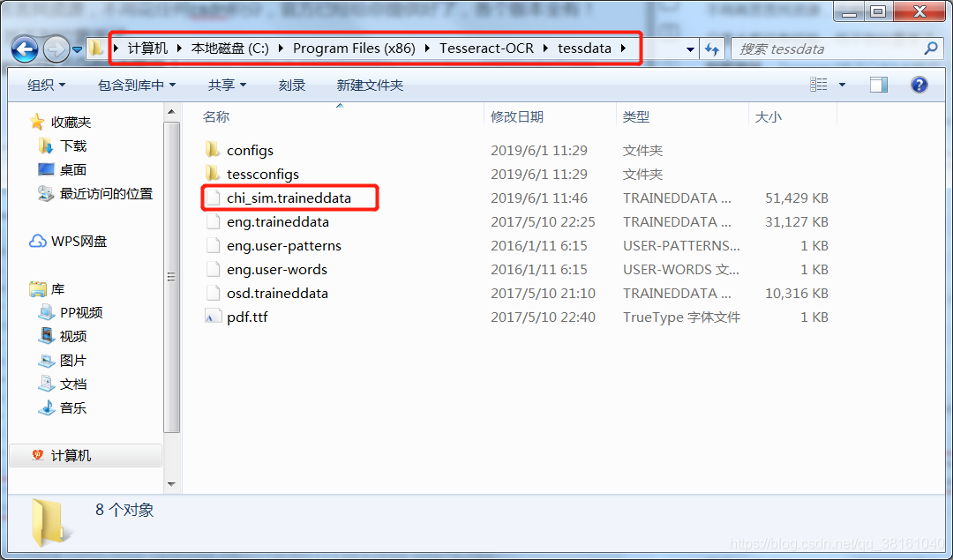Expand the arrow after the Tesseract-OCR breadcrumb
The height and width of the screenshot is (560, 953).
coord(546,48)
